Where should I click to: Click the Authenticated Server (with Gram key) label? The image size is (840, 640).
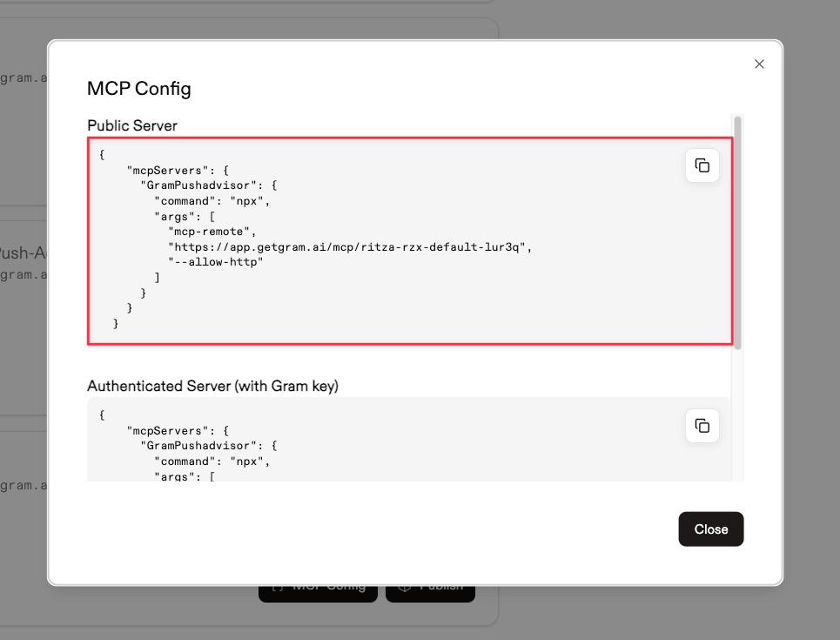tap(212, 386)
